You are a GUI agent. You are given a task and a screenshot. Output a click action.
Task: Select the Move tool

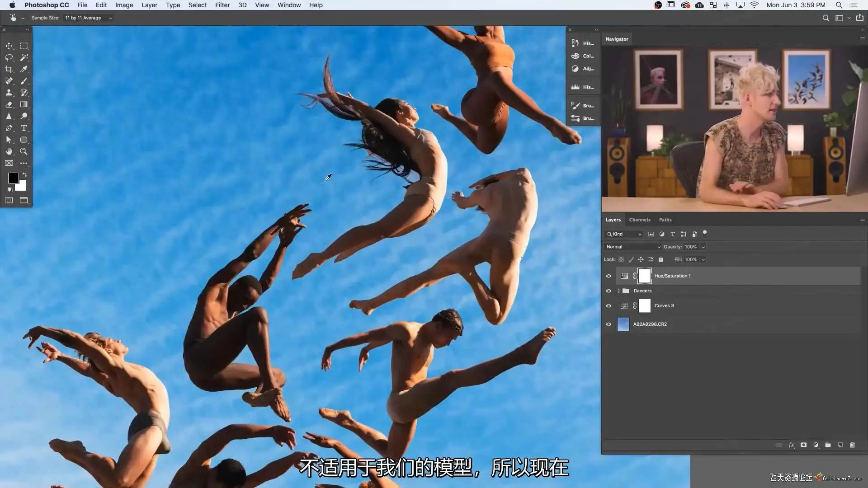point(9,46)
